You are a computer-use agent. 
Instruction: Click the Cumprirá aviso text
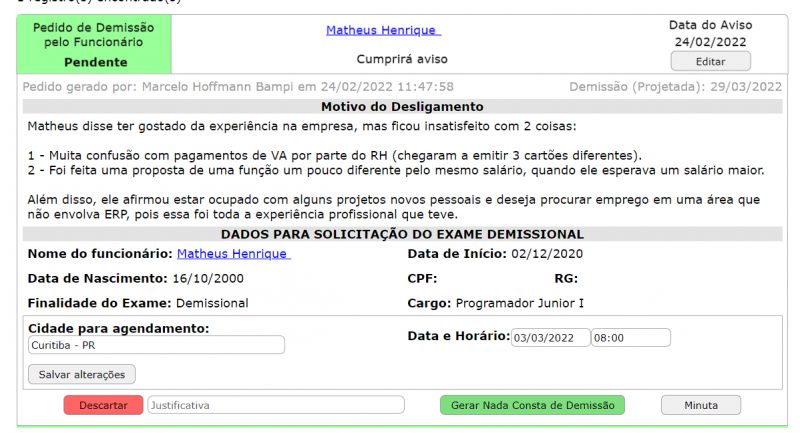point(402,59)
